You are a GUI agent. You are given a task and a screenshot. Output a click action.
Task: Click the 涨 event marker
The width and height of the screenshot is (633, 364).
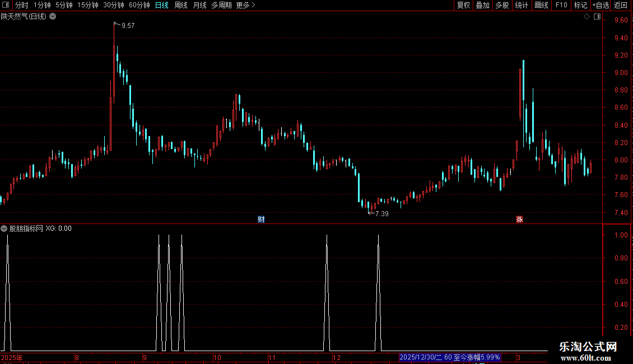[x=519, y=219]
